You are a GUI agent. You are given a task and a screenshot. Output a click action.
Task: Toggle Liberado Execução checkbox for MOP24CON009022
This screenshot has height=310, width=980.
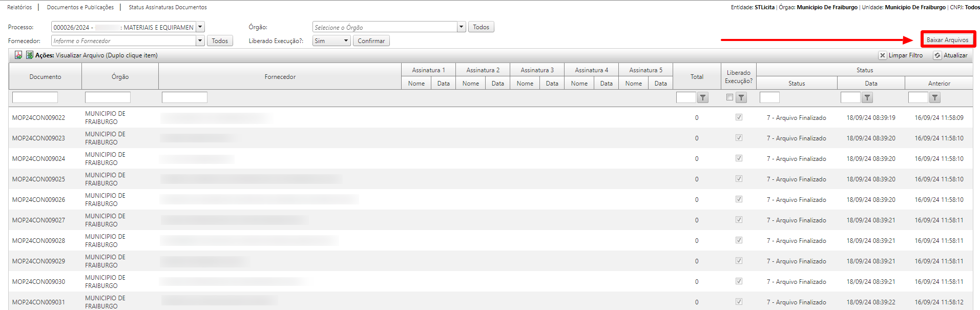click(739, 117)
